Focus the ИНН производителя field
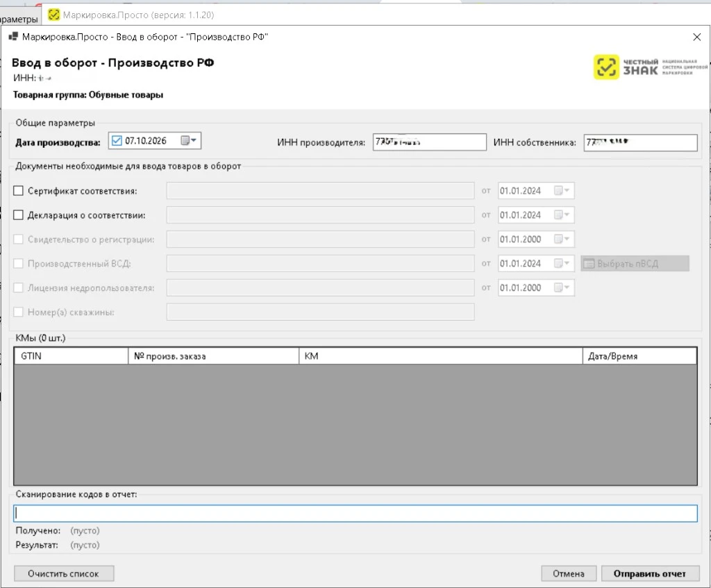Screen dimensions: 711x588 pos(429,142)
